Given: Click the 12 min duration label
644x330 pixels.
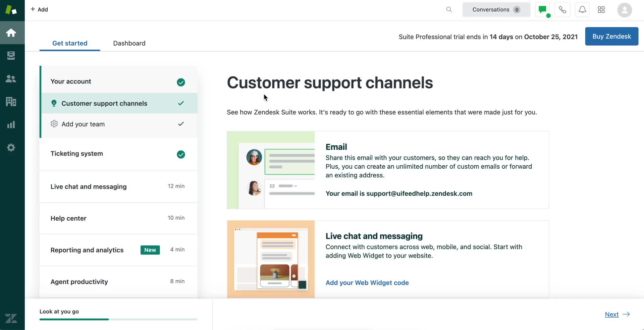Looking at the screenshot, I should [176, 186].
